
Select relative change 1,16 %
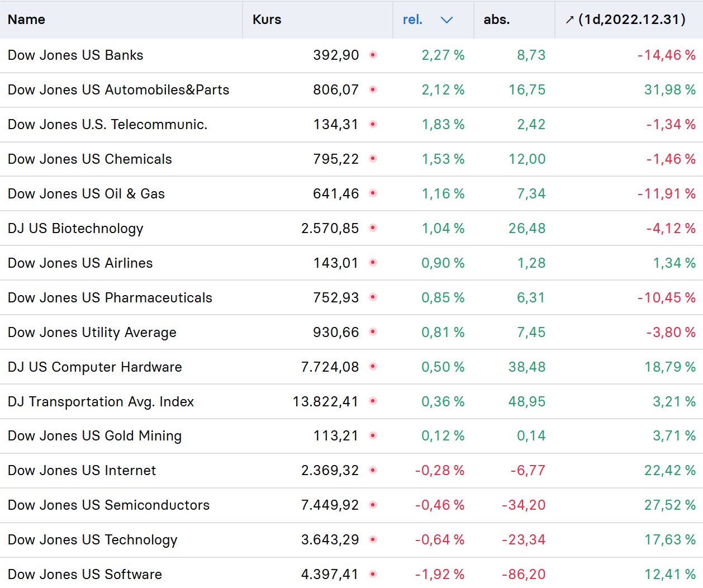tap(443, 193)
